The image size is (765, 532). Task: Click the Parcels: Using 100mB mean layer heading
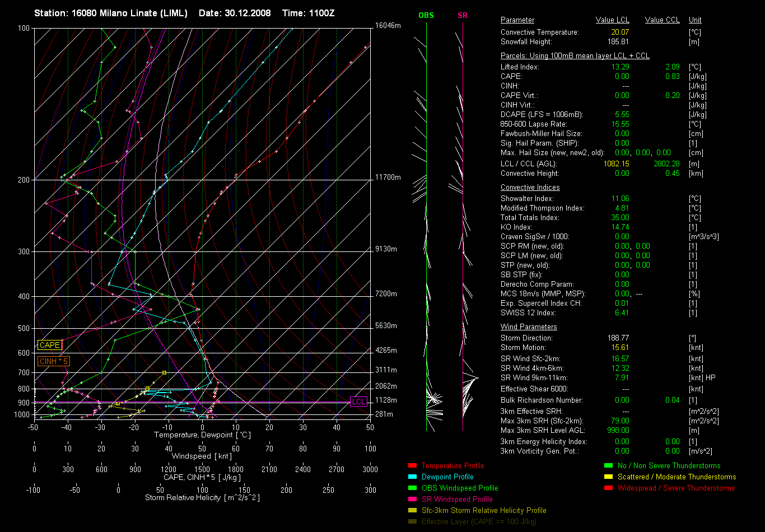[575, 56]
